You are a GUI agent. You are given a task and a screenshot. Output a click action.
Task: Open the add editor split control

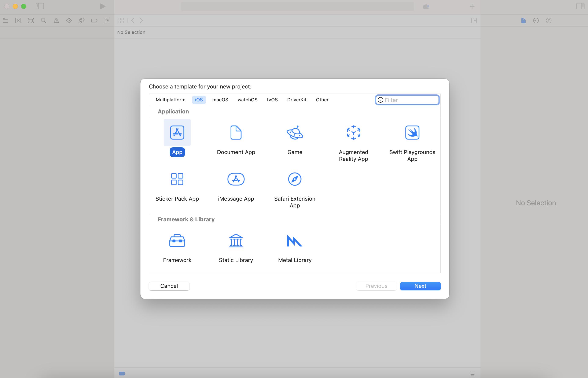[474, 21]
